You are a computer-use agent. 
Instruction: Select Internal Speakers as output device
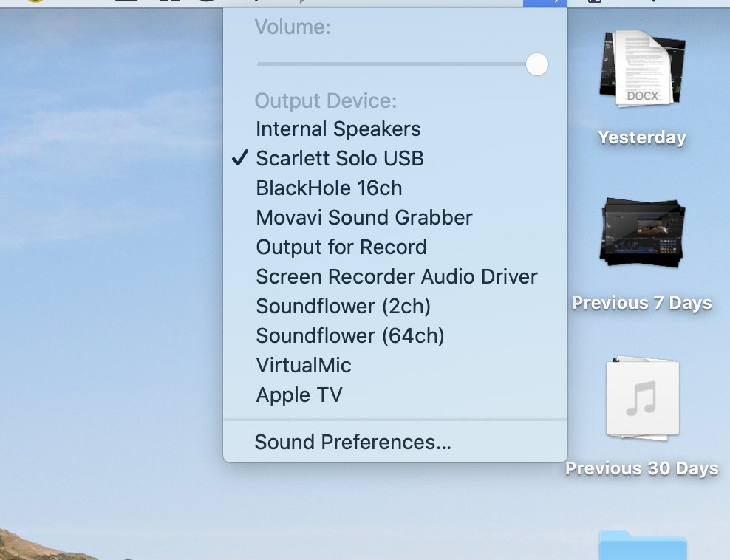pyautogui.click(x=395, y=129)
